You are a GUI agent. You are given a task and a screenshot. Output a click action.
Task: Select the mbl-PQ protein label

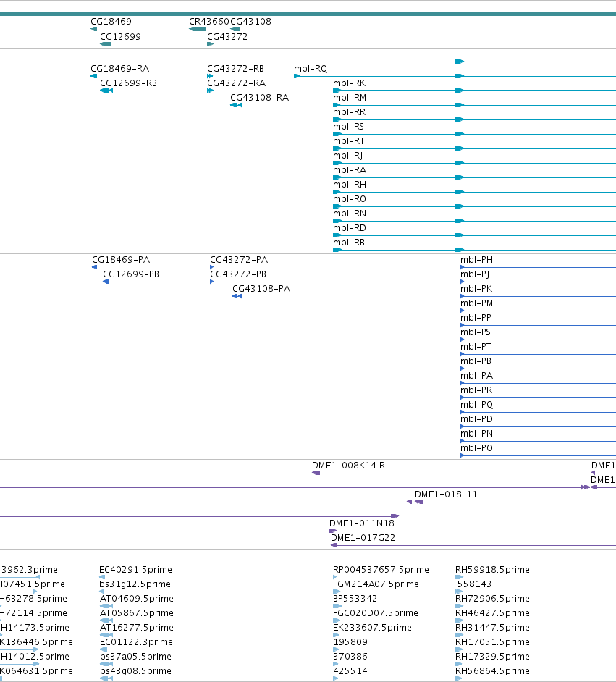(x=476, y=405)
